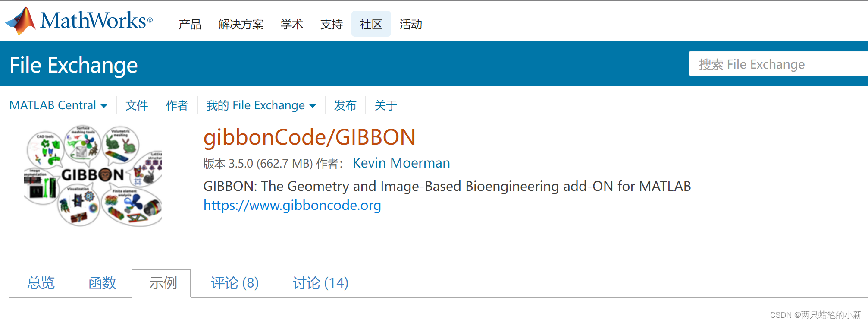The image size is (868, 323).
Task: Switch to the 总览 tab
Action: 41,283
